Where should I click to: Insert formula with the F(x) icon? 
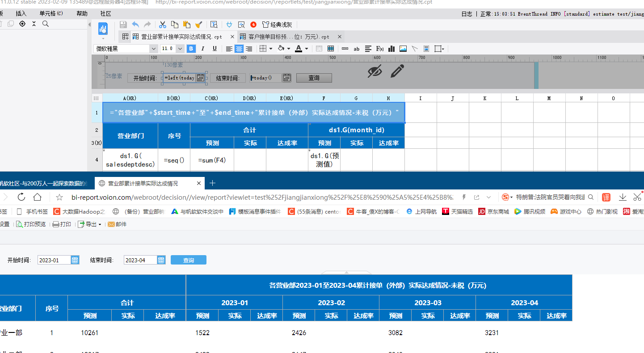pyautogui.click(x=380, y=49)
